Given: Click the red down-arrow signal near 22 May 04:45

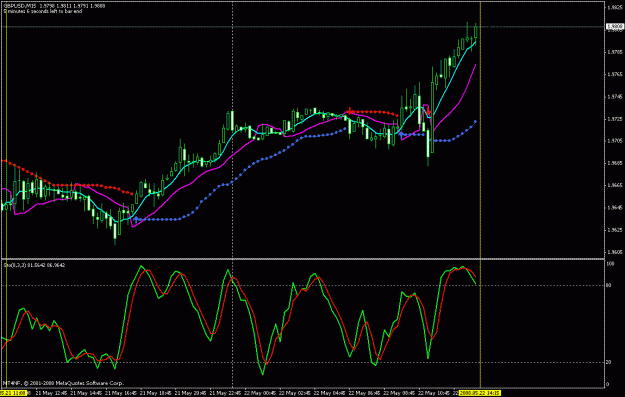Looking at the screenshot, I should 350,110.
